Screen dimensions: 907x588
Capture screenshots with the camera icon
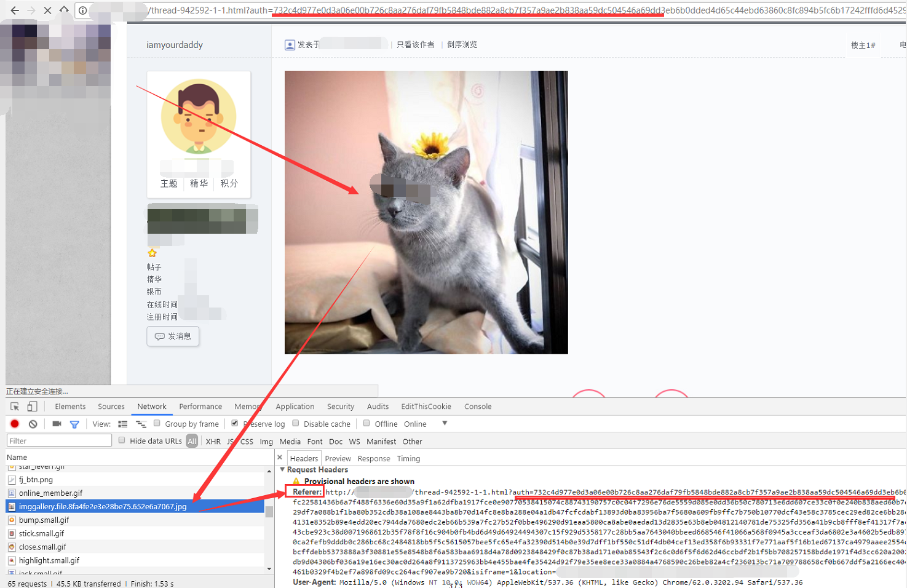[x=57, y=424]
